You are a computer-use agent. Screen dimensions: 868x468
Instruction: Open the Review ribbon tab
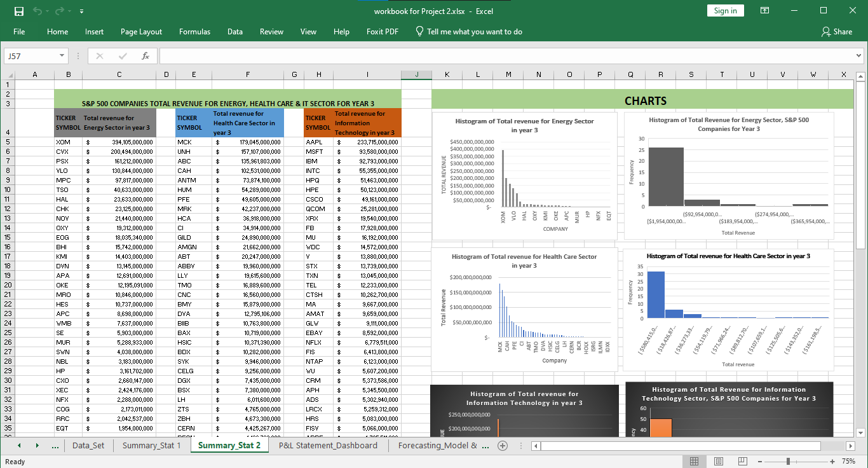271,32
